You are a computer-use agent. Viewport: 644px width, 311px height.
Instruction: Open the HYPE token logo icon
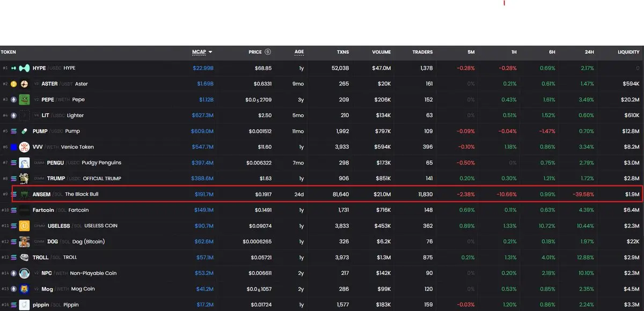[x=24, y=68]
